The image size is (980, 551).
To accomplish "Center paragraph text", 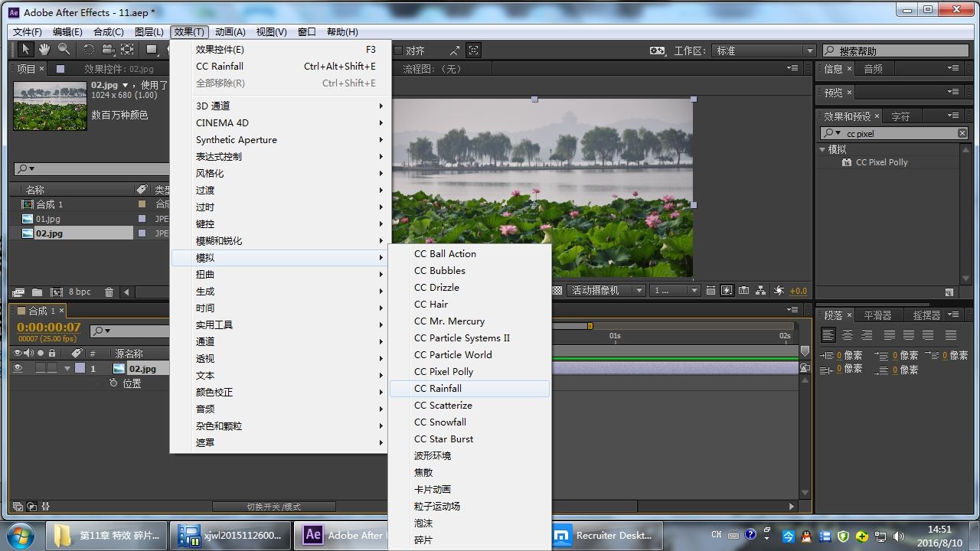I will tap(847, 335).
